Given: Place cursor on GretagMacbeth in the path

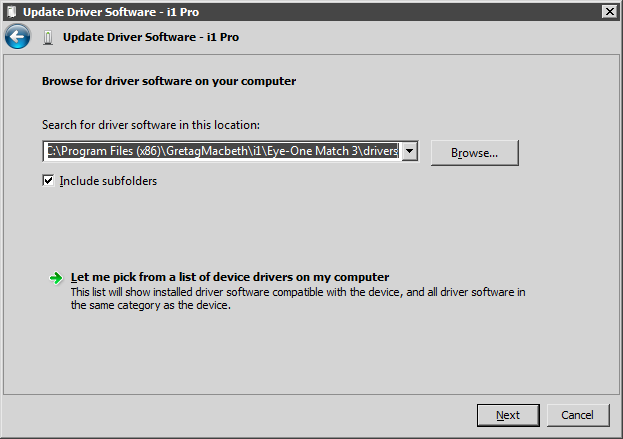Looking at the screenshot, I should [207, 151].
